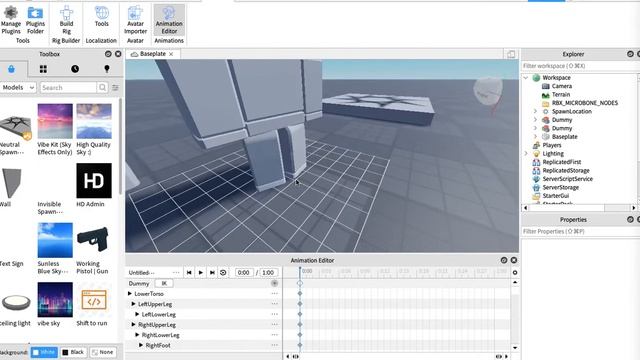The height and width of the screenshot is (360, 640).
Task: Open Manage Plugins
Action: [x=11, y=20]
